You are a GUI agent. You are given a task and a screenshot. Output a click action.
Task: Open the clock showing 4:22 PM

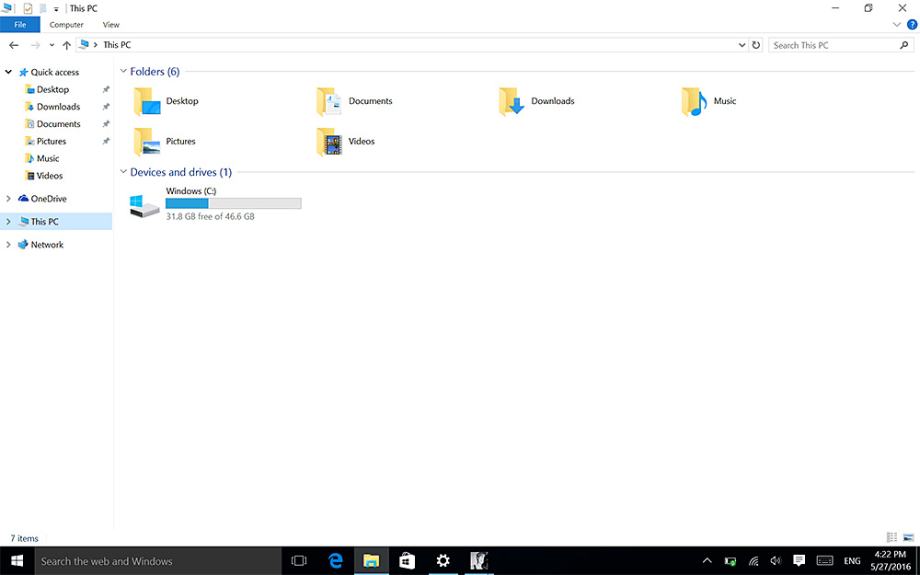(890, 561)
